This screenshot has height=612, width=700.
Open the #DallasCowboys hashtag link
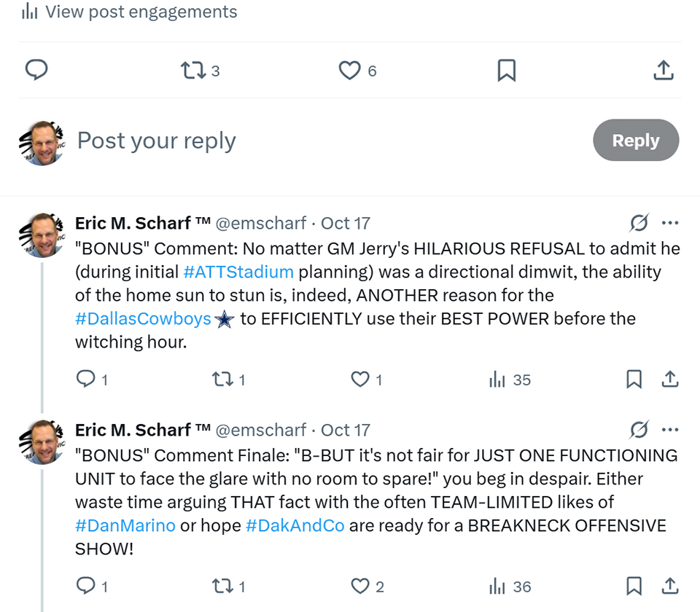[x=143, y=318]
